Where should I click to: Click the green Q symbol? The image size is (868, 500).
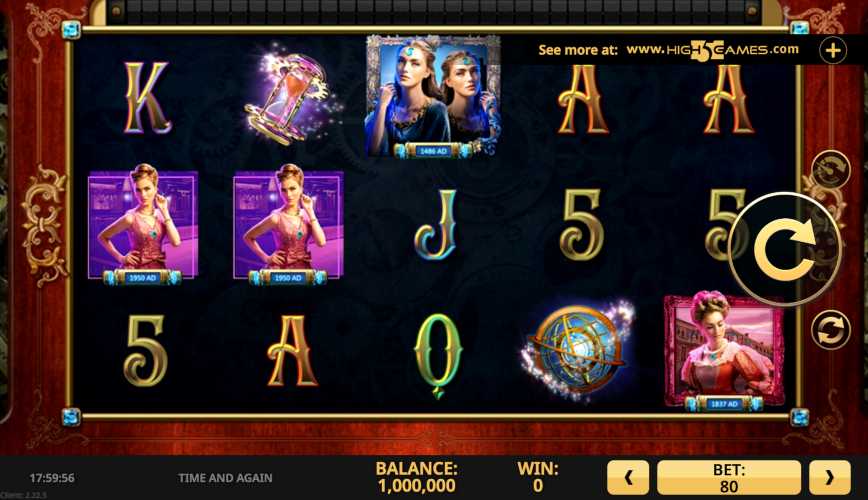pos(437,355)
